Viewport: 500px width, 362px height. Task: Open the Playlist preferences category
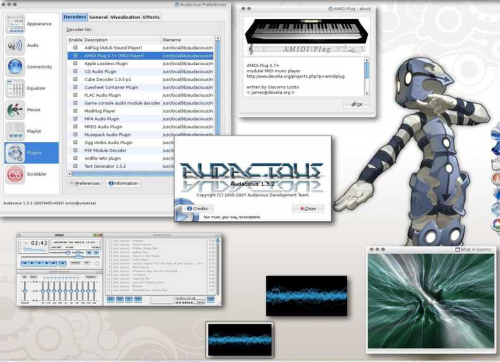pos(31,131)
